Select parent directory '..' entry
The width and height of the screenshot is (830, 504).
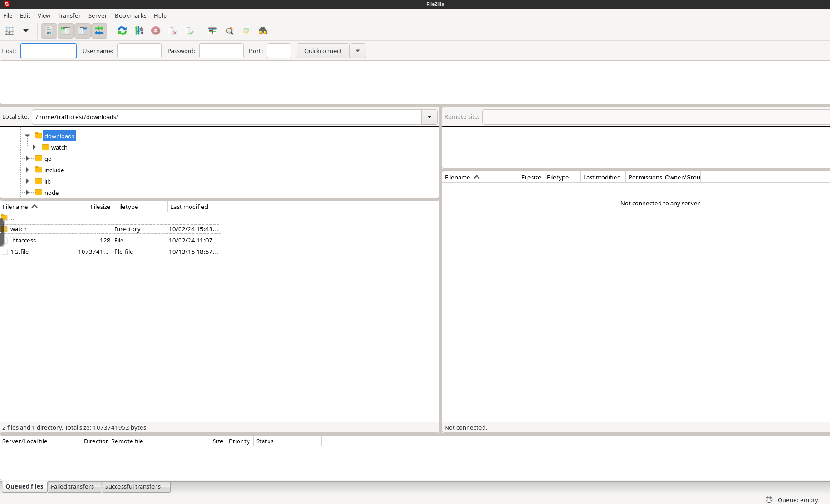click(111, 218)
